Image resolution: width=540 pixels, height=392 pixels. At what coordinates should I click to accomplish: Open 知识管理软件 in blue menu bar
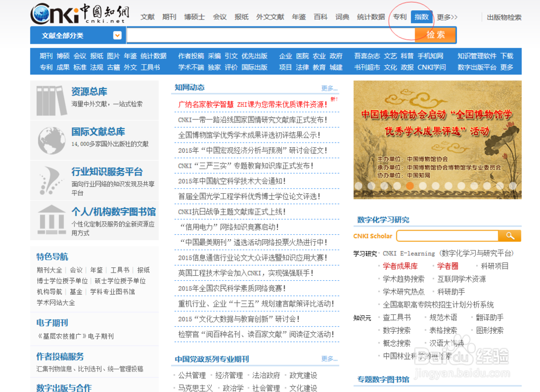[477, 56]
